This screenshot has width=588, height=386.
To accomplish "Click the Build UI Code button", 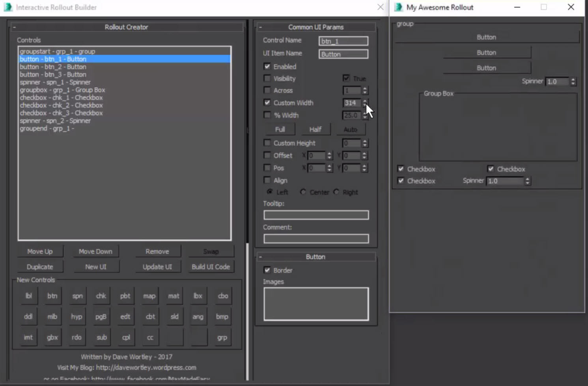I will click(211, 267).
